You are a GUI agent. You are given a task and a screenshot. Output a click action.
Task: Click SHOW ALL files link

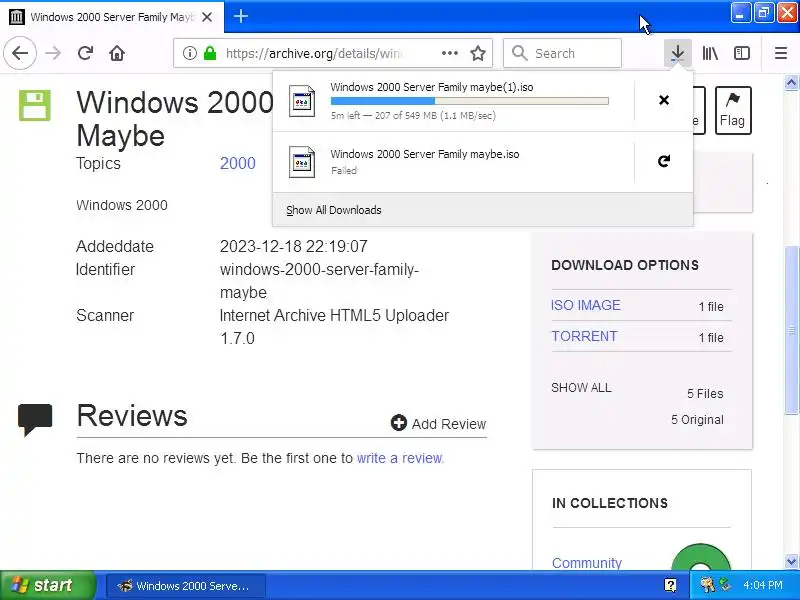(581, 388)
